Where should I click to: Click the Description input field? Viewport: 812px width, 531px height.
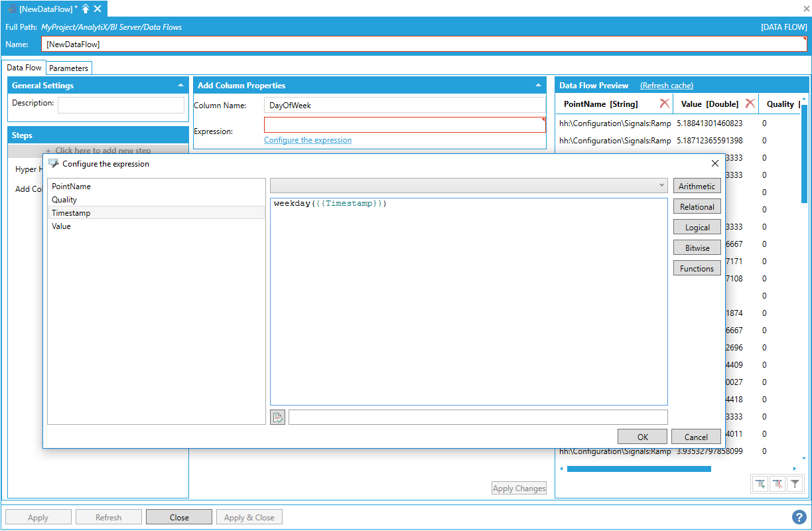121,105
